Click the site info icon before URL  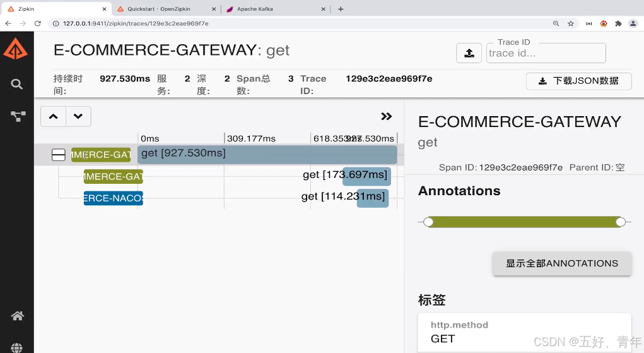[56, 23]
